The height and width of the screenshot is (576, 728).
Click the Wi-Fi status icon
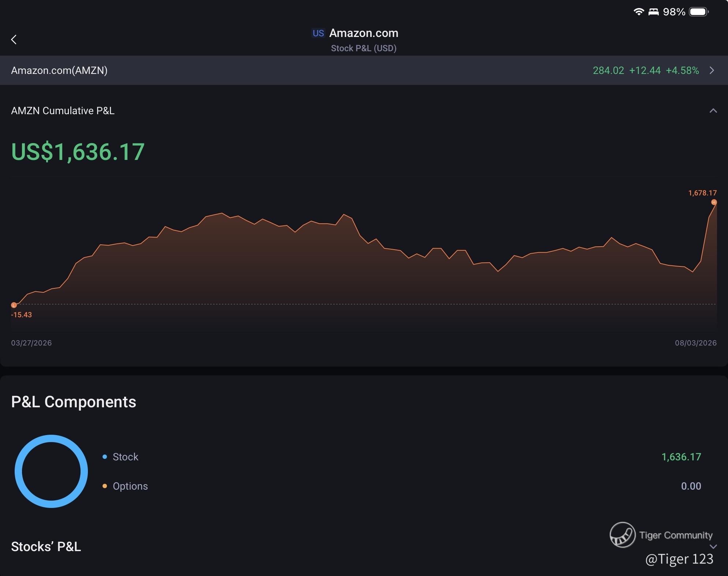click(639, 12)
